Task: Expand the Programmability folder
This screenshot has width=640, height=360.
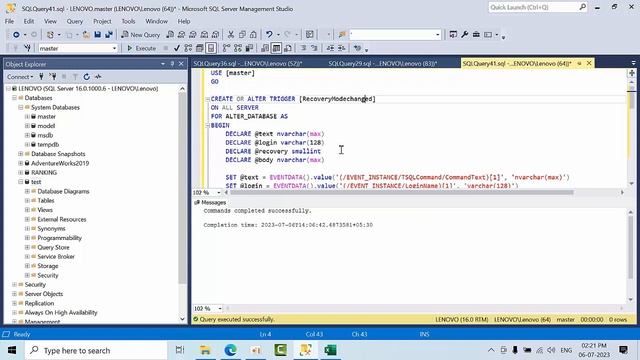Action: 27,238
